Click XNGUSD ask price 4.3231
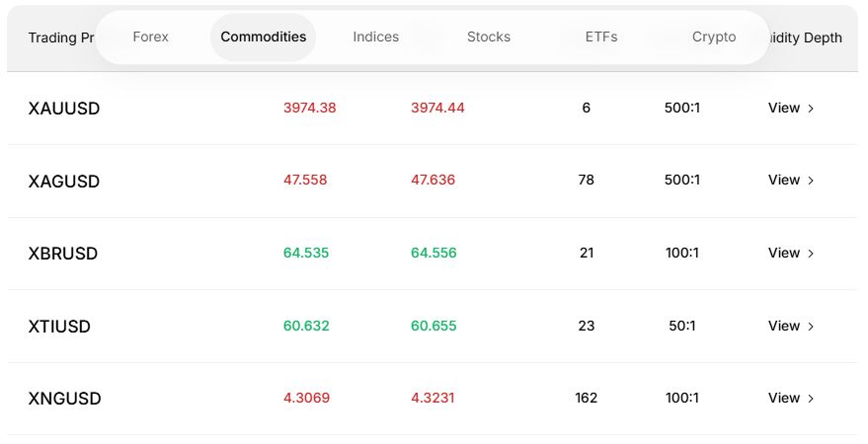This screenshot has width=868, height=444. pos(434,399)
